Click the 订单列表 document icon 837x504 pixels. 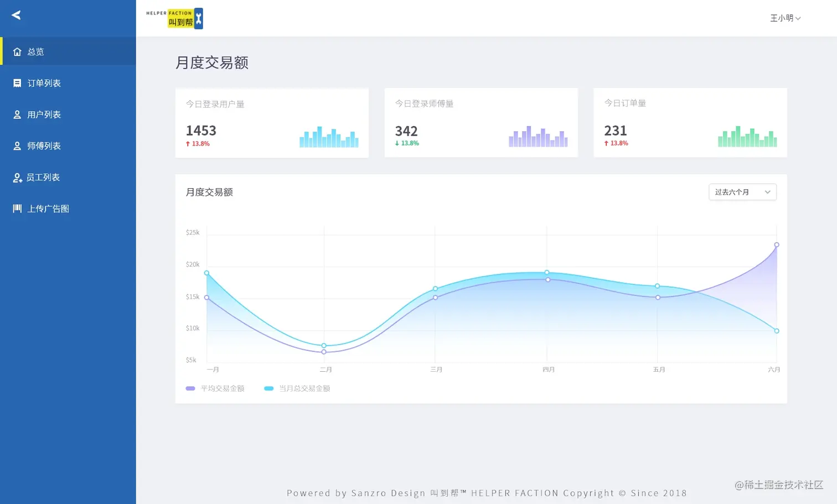(17, 82)
